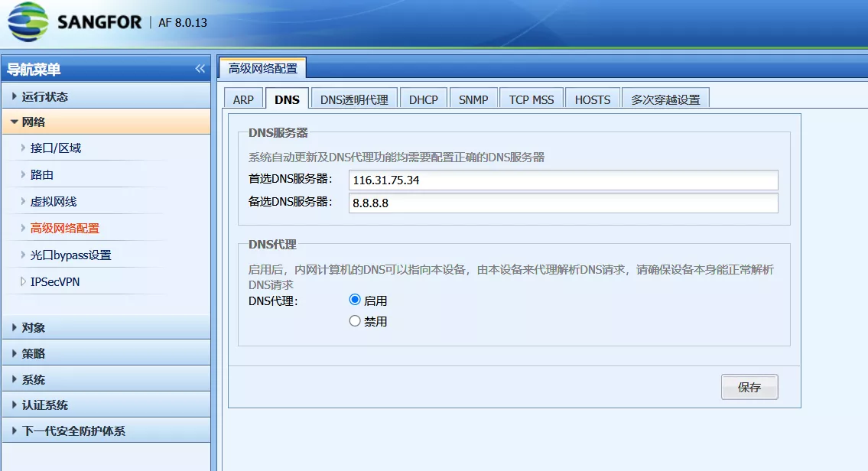The width and height of the screenshot is (868, 471).
Task: Open the IPSecVPN navigation item
Action: (55, 282)
